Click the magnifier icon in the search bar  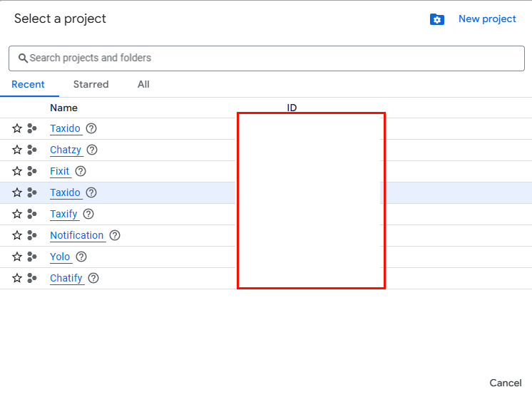point(23,58)
